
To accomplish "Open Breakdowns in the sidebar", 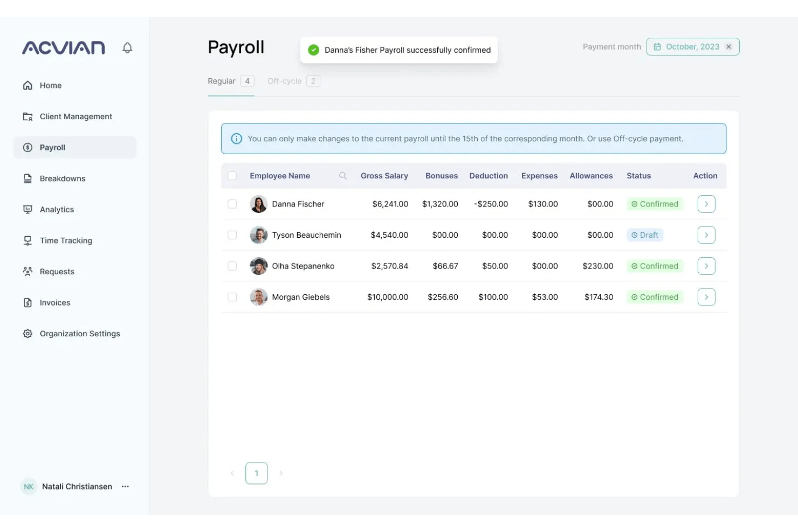I will pos(74,178).
